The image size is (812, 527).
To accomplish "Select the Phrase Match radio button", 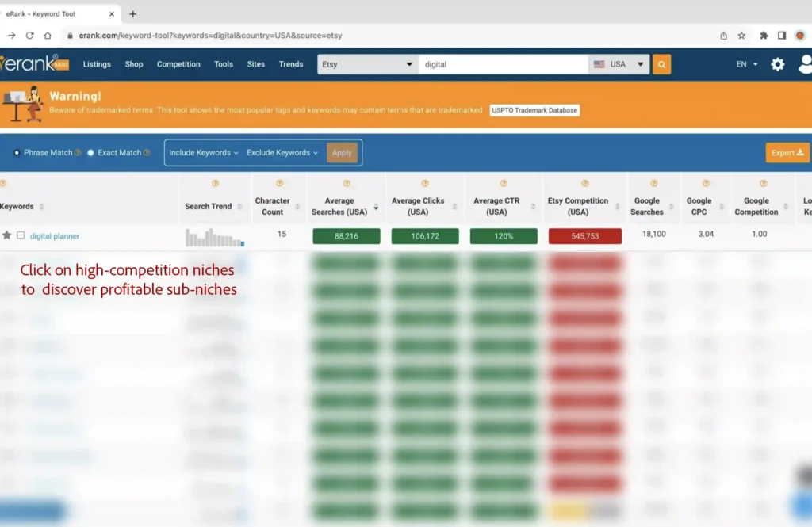I will pyautogui.click(x=17, y=152).
